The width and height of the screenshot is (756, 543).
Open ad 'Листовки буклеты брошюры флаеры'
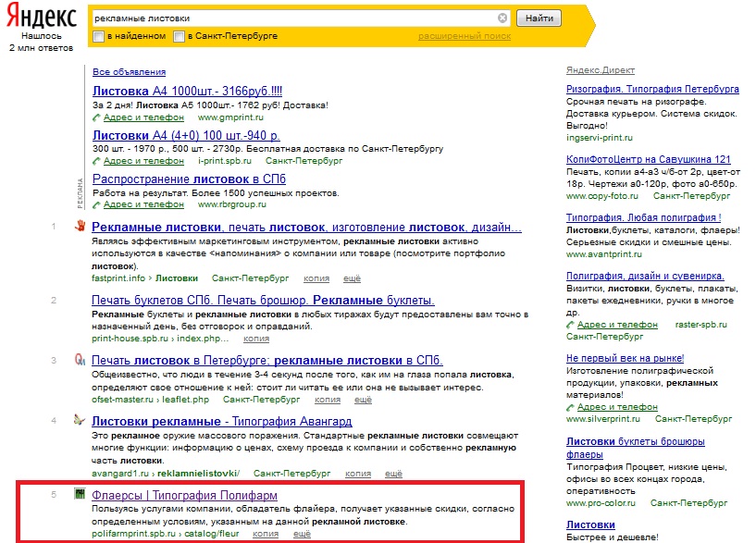pos(636,448)
